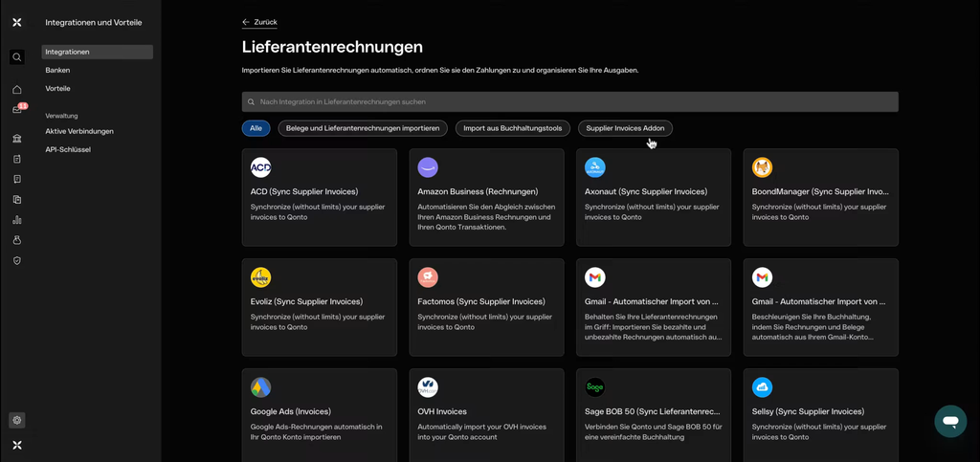
Task: Click the bank building sidebar icon
Action: 17,139
